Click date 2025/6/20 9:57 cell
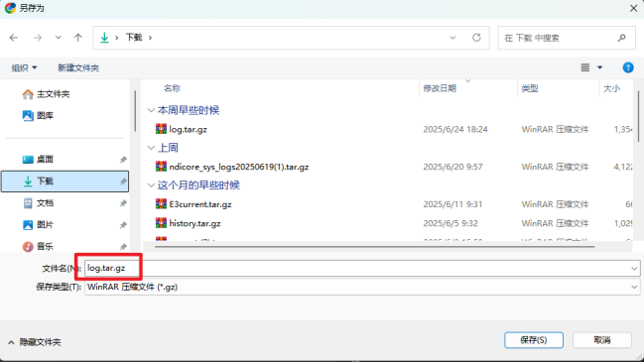 pos(452,167)
